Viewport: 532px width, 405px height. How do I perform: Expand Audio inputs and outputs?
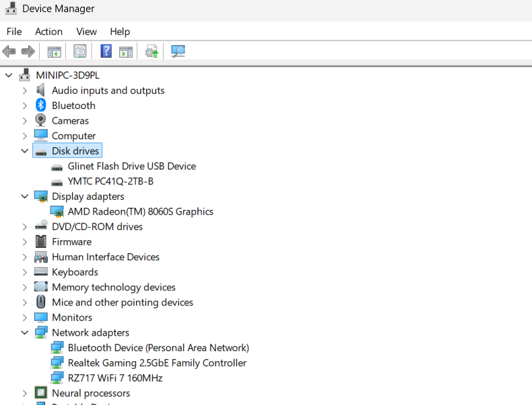point(24,91)
